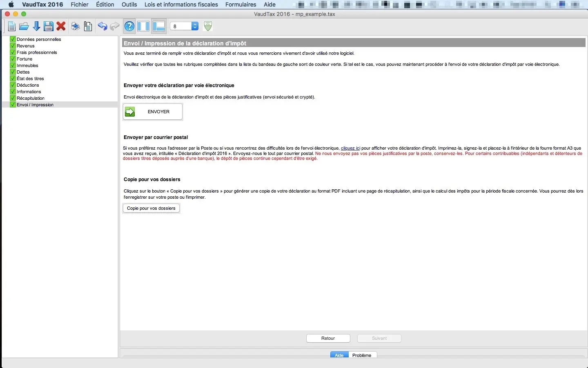Image resolution: width=588 pixels, height=368 pixels.
Task: Open the Formulaires menu
Action: [x=241, y=4]
